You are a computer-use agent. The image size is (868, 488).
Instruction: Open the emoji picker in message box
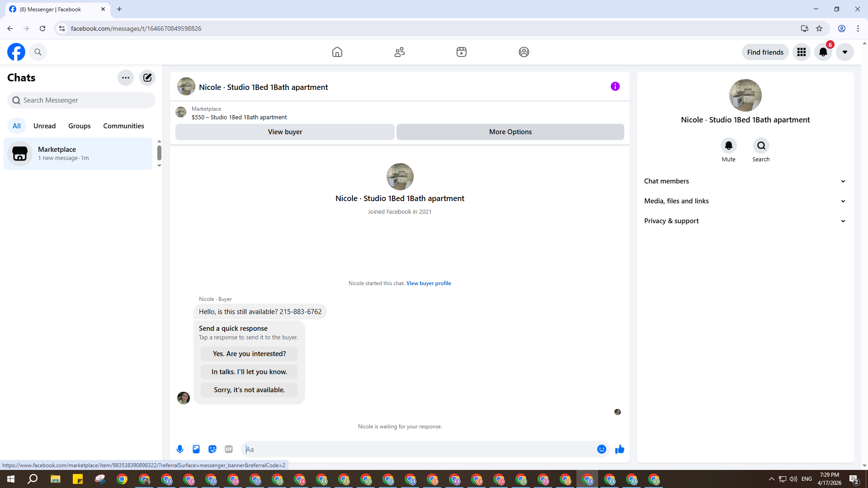(601, 449)
